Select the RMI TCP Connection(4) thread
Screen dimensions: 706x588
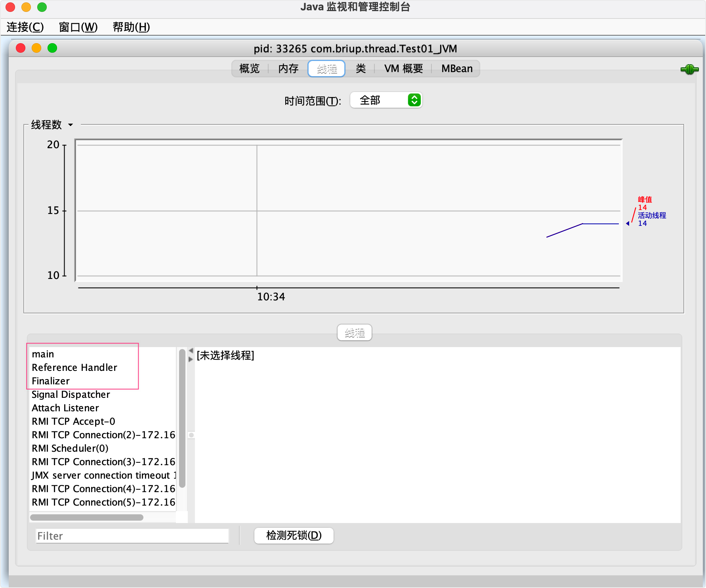(x=103, y=489)
